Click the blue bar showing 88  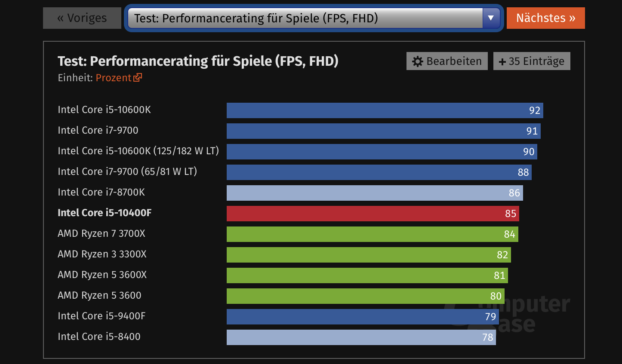pos(379,172)
